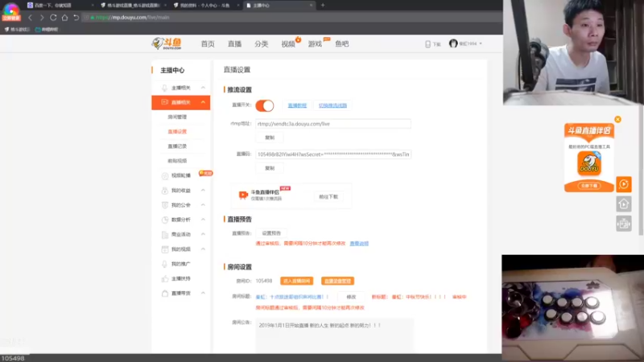
Task: Click the floating home button on right
Action: (x=623, y=204)
